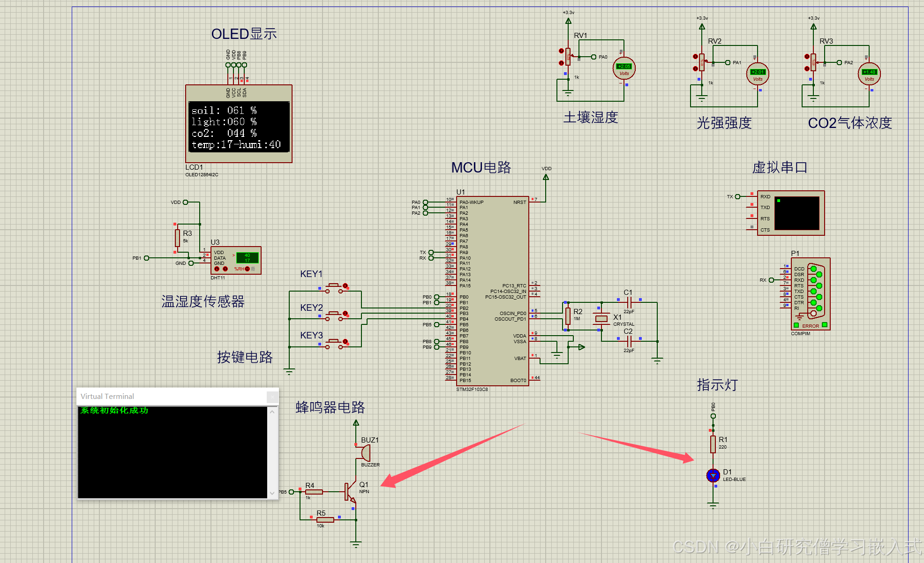Screen dimensions: 924x563
Task: Click RV2 potentiometer up adjuster
Action: (x=695, y=57)
